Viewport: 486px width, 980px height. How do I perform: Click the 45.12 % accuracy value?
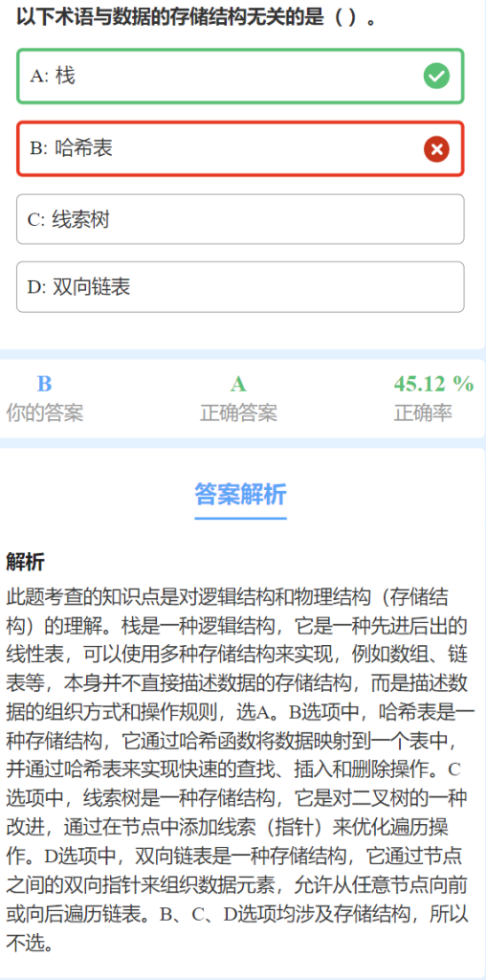(x=433, y=384)
